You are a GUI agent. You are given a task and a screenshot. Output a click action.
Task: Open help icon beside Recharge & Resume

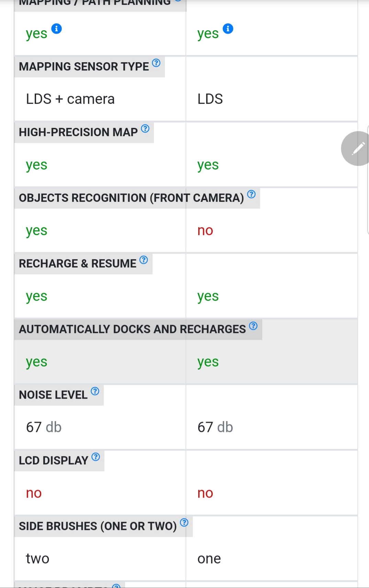[x=144, y=260]
